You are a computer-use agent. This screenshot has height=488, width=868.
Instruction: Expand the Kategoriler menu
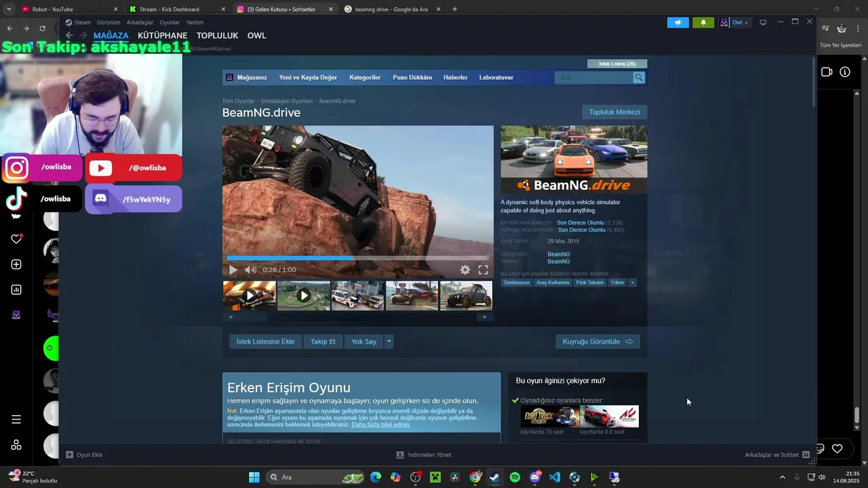pos(365,78)
